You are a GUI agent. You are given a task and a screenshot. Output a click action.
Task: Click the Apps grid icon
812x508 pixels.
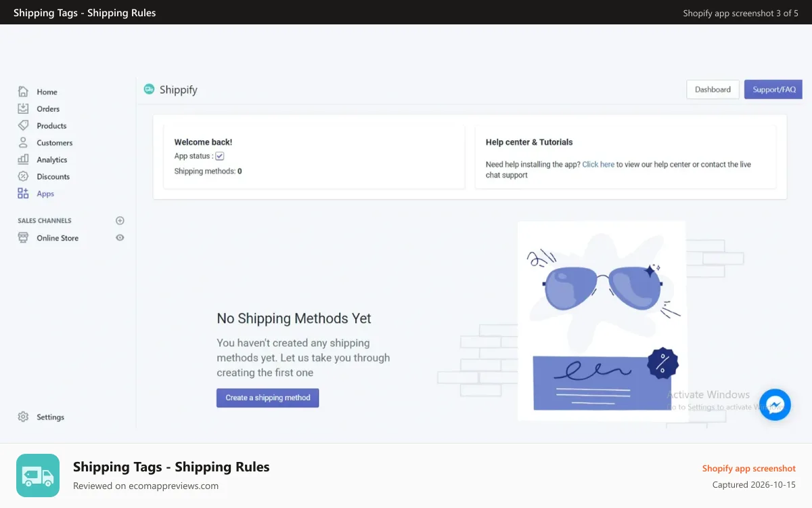pos(23,193)
